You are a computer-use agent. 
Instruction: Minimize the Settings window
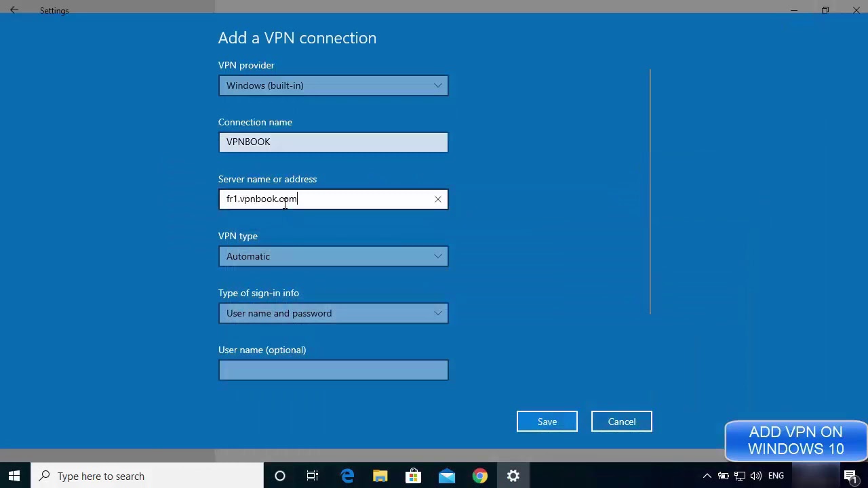794,10
